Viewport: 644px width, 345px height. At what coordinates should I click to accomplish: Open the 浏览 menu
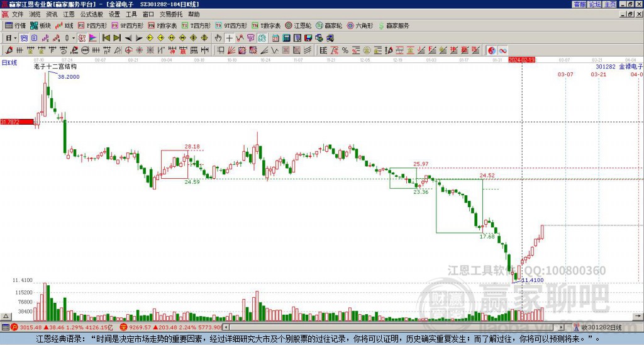35,14
